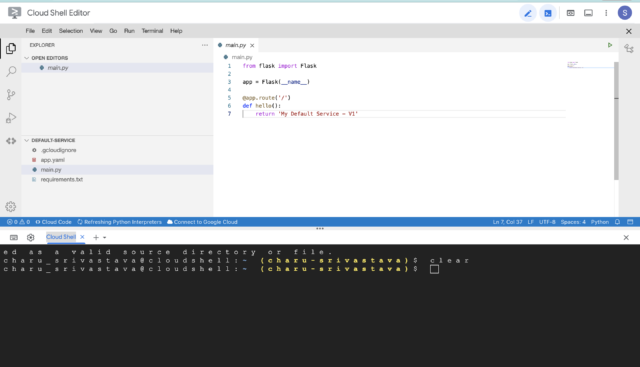Close the main.py editor tab
This screenshot has height=367, width=640.
(252, 45)
